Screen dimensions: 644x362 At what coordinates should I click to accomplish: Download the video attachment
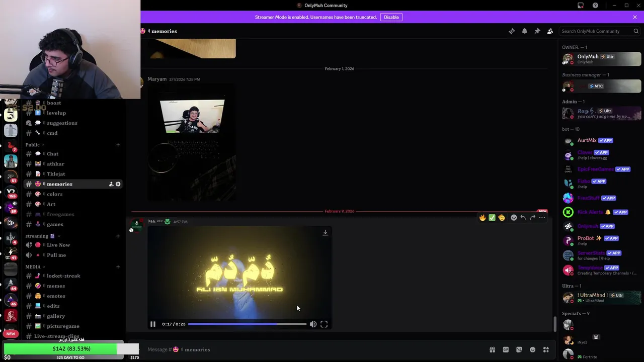[325, 232]
